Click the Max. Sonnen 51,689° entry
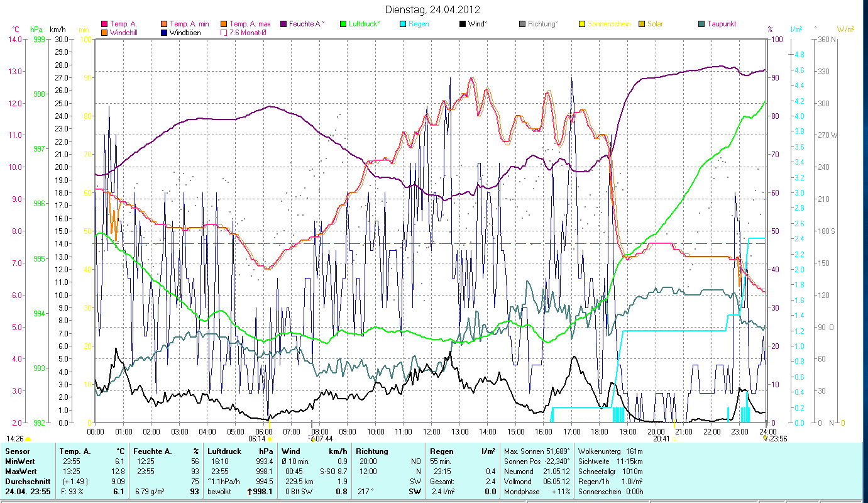 (537, 451)
